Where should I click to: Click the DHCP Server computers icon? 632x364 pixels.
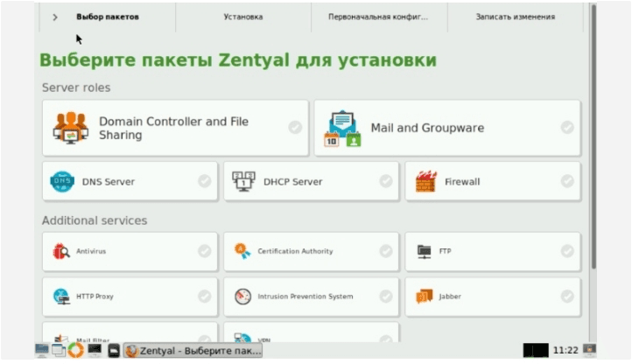click(x=243, y=181)
